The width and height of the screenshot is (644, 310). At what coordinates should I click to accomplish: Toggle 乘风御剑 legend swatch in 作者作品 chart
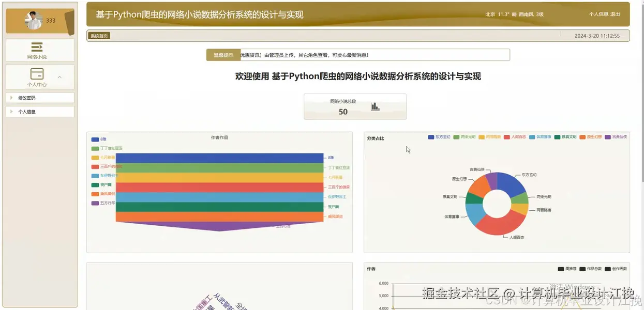(x=95, y=194)
